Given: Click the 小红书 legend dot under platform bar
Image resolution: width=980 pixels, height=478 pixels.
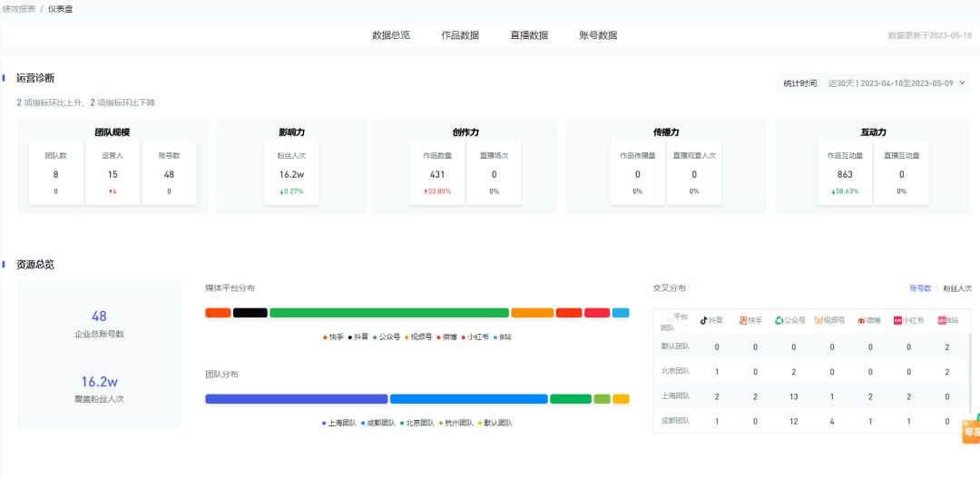Looking at the screenshot, I should 464,337.
